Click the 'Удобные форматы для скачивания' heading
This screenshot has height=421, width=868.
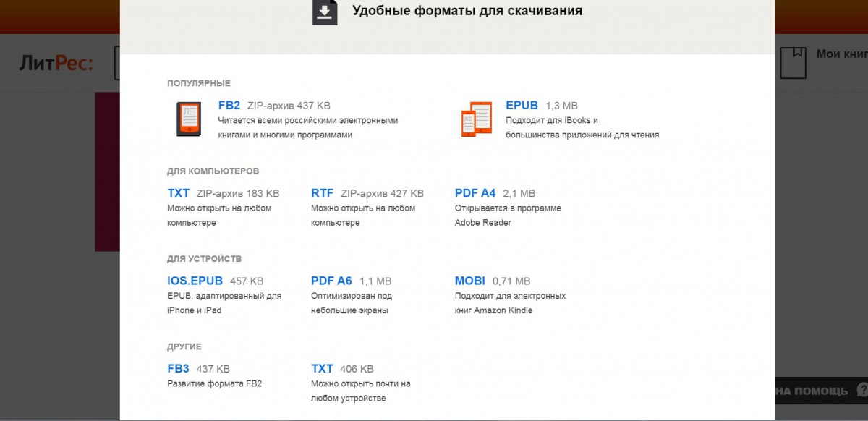tap(467, 11)
